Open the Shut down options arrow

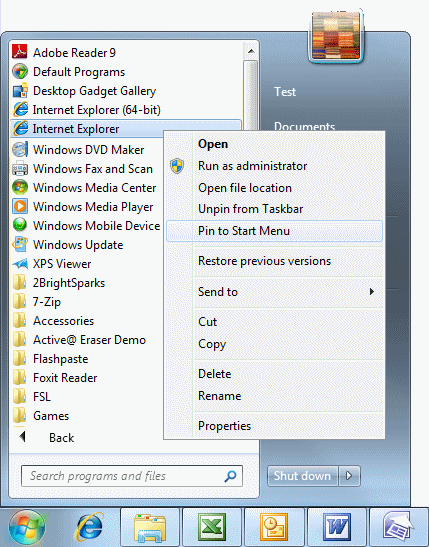click(x=349, y=476)
